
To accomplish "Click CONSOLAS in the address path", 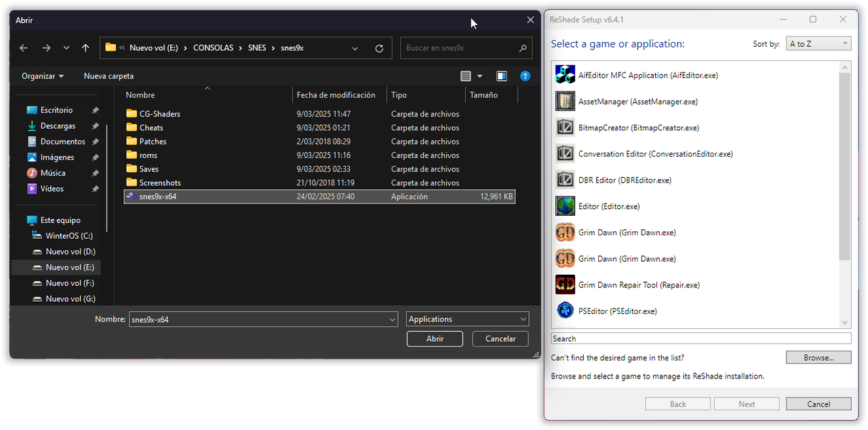I will click(213, 48).
